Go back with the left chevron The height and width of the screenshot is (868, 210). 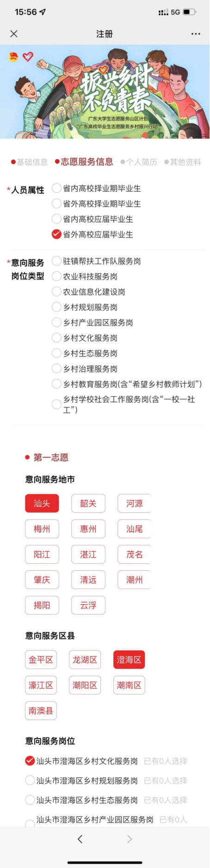[x=80, y=839]
